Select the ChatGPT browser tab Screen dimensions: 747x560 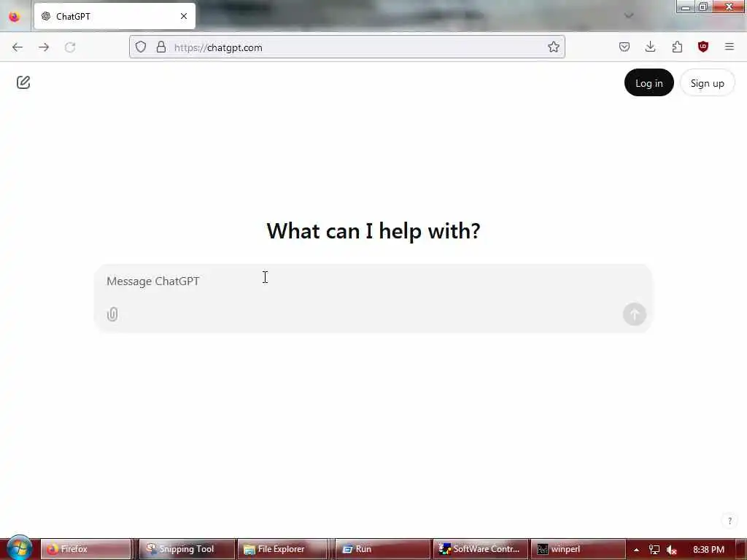point(115,16)
